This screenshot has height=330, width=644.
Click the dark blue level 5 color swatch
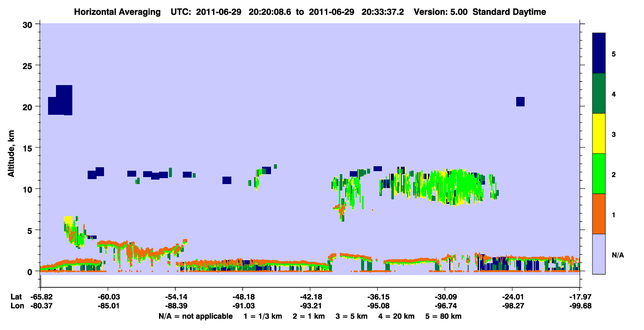pyautogui.click(x=599, y=53)
